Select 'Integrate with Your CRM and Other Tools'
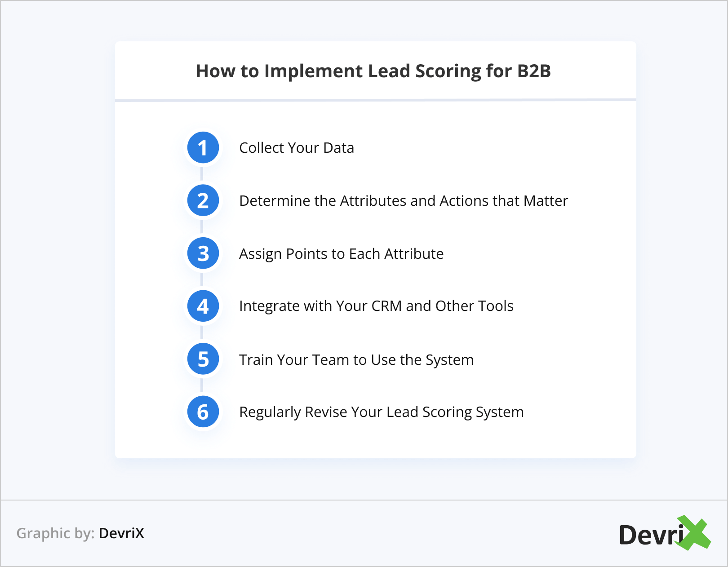 376,306
